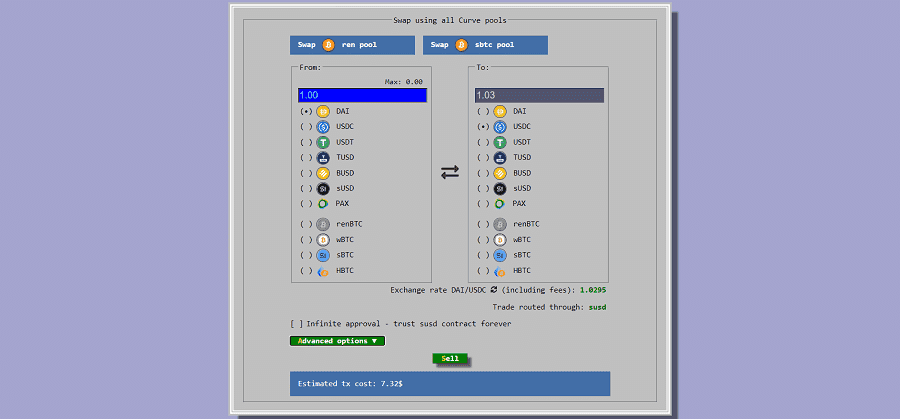Click the To amount output field

click(539, 95)
